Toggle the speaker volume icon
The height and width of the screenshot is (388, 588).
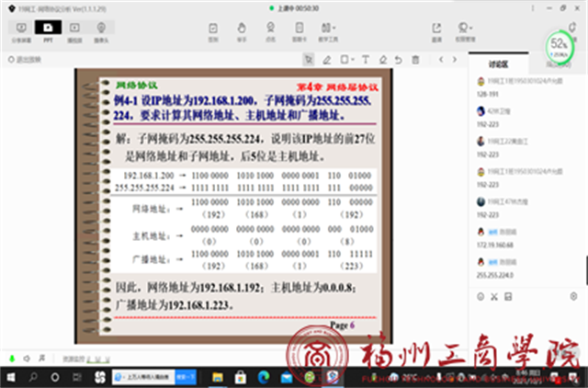[28, 357]
